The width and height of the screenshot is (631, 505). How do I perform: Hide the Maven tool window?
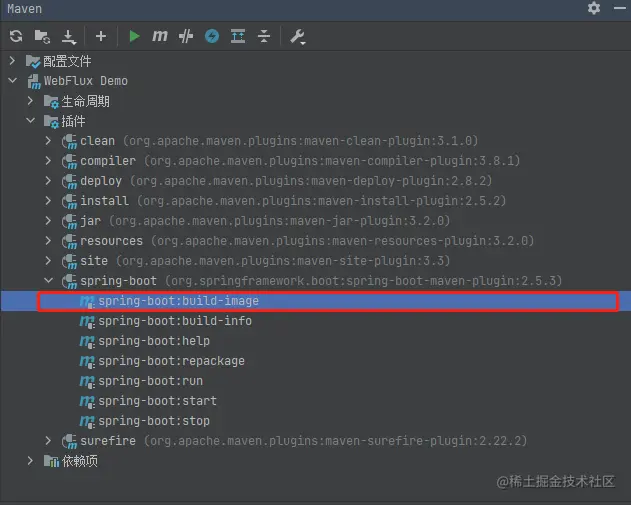pos(620,8)
